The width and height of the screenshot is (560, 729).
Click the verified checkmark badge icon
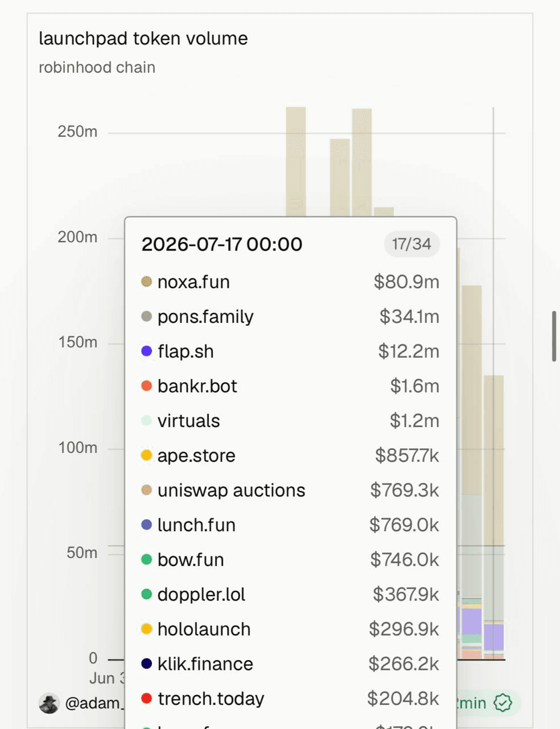point(503,703)
